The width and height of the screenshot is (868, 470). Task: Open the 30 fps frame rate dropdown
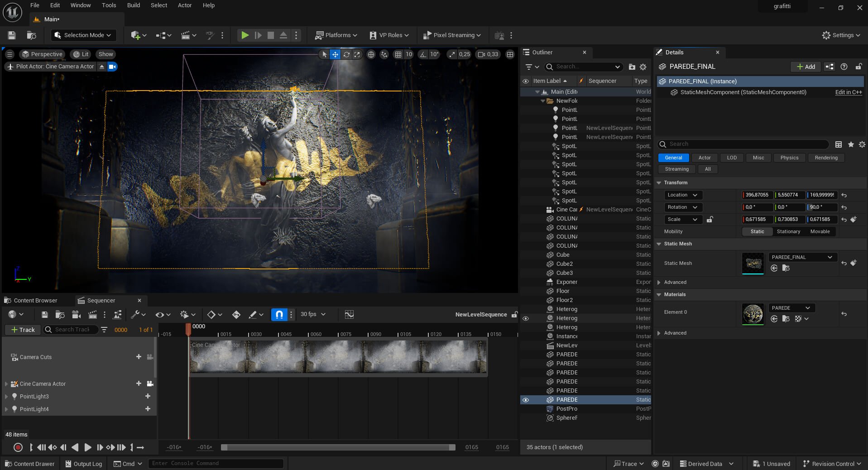tap(313, 314)
